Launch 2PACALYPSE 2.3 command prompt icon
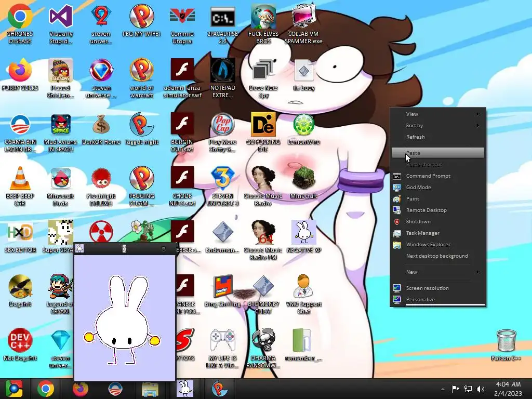 (x=222, y=17)
